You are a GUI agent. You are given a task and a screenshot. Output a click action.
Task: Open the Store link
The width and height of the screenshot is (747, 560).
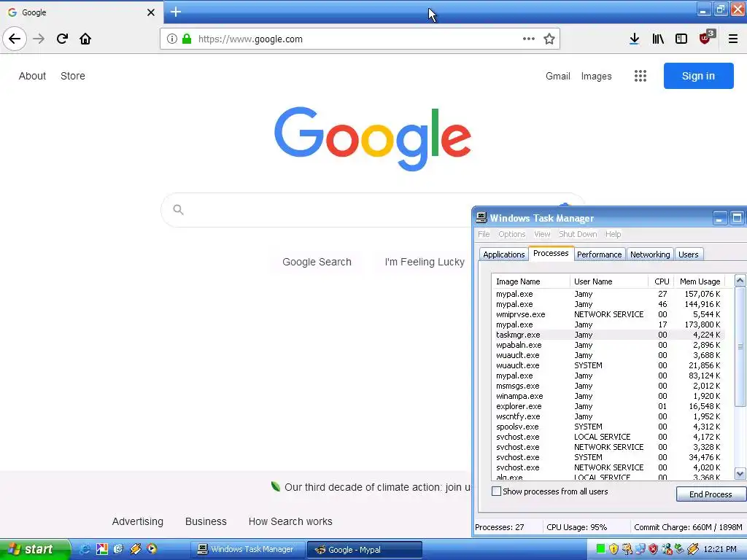[x=72, y=76]
